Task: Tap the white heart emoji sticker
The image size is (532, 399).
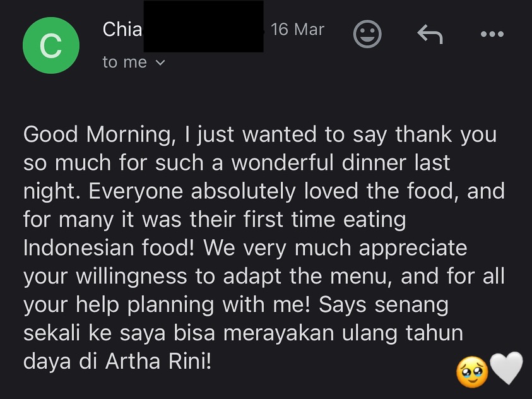Action: (507, 368)
